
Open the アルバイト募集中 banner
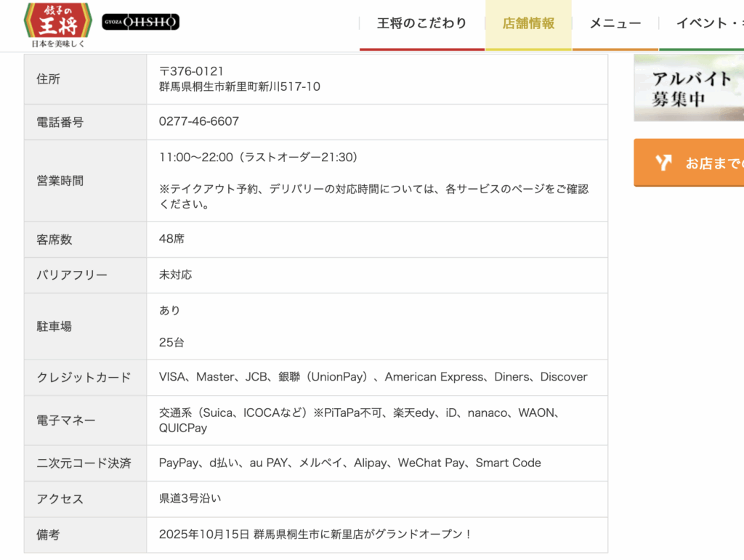coord(689,88)
